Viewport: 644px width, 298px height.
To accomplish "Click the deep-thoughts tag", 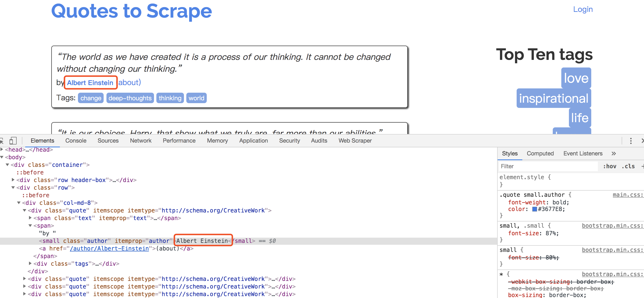I will (x=130, y=98).
